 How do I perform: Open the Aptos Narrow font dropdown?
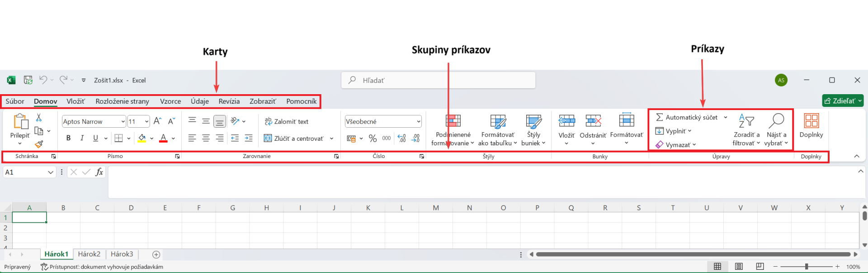click(x=123, y=121)
